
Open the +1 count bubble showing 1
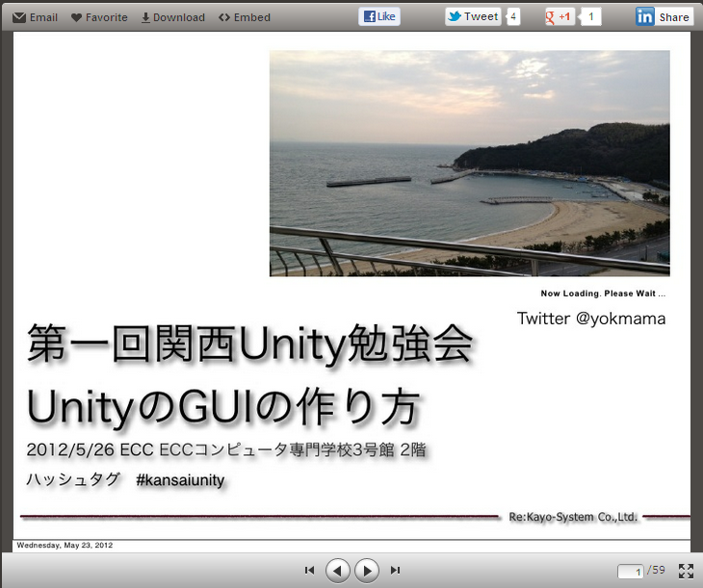click(590, 17)
